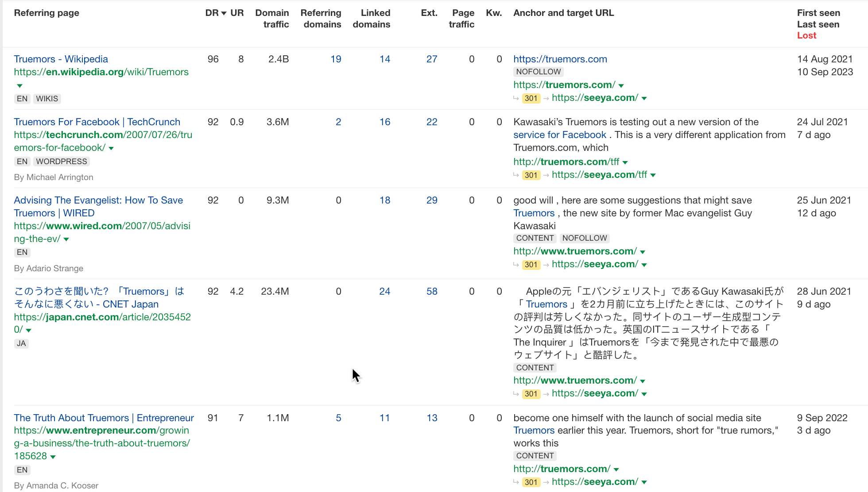Sort by Page traffic column header

tap(461, 19)
